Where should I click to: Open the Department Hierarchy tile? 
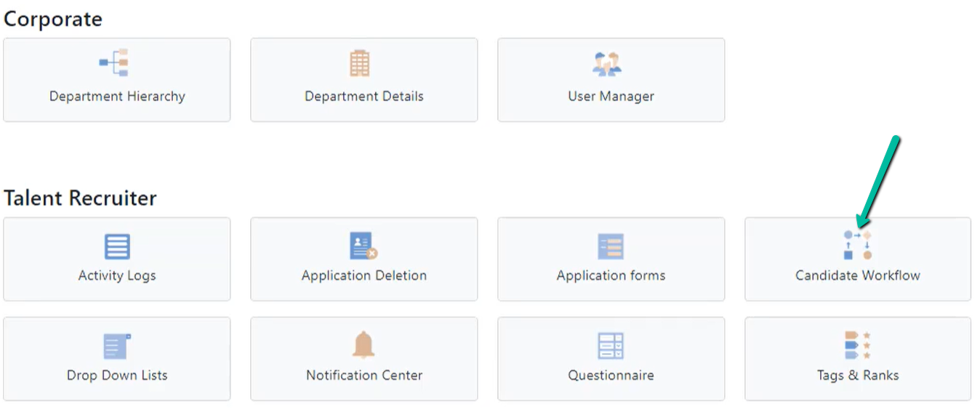(x=117, y=80)
